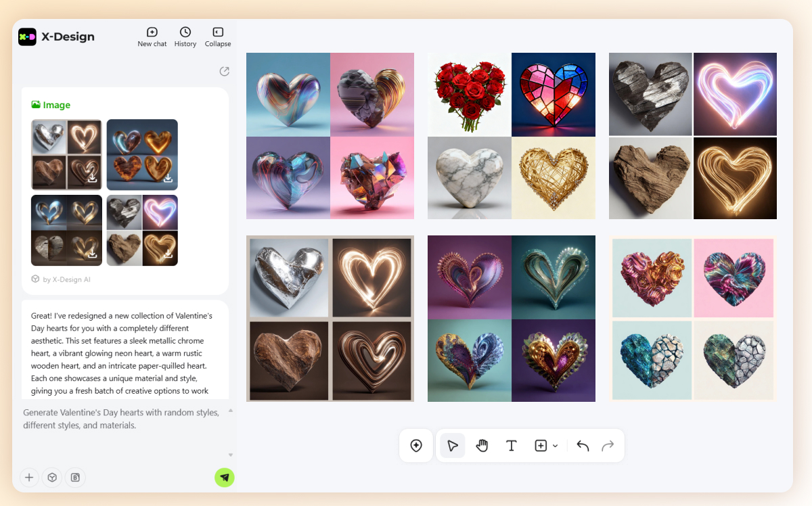Click the locate pin icon on the canvas toolbar
This screenshot has width=812, height=506.
click(416, 445)
